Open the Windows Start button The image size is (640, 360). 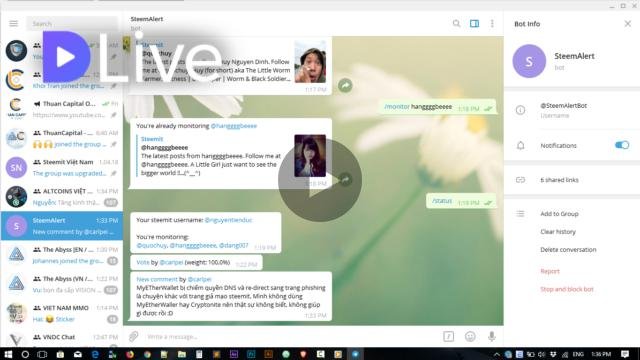coord(8,354)
